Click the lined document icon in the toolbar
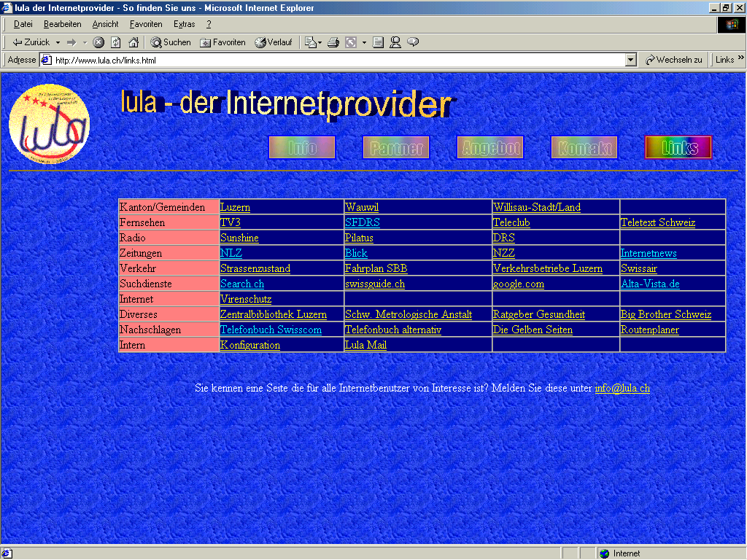This screenshot has width=747, height=560. click(x=379, y=42)
